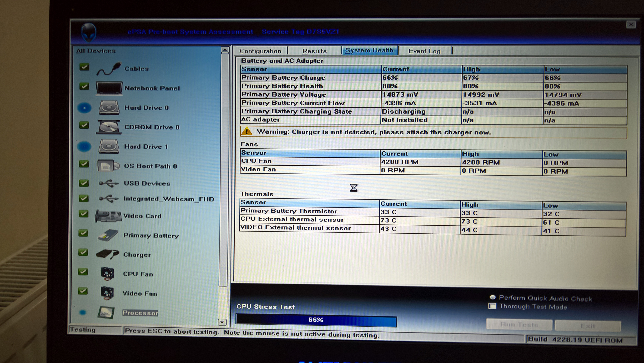Click the Exit button

click(x=588, y=326)
